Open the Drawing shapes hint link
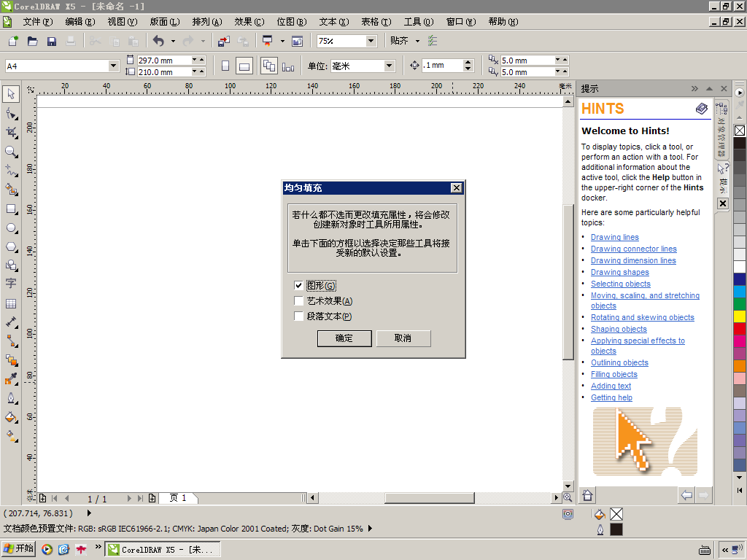 619,272
